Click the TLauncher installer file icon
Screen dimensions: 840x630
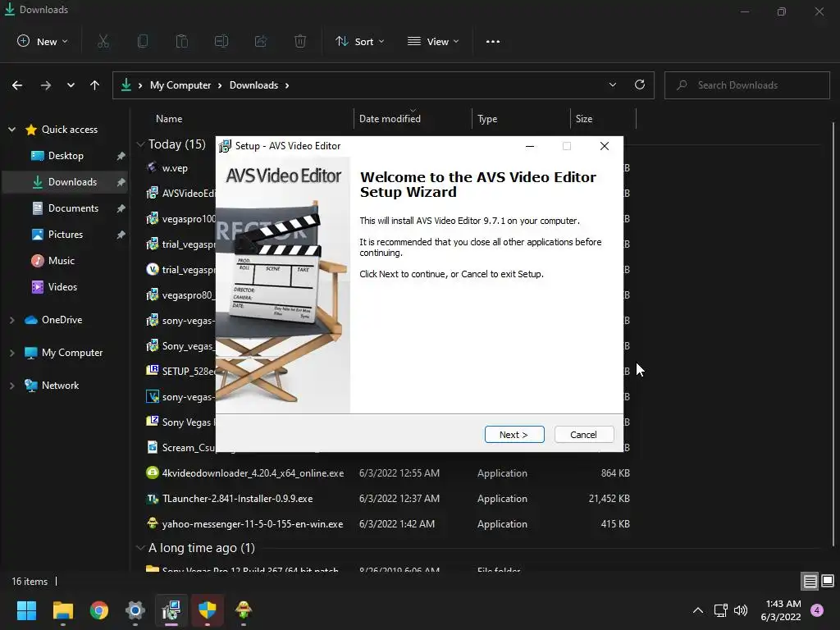(x=153, y=499)
